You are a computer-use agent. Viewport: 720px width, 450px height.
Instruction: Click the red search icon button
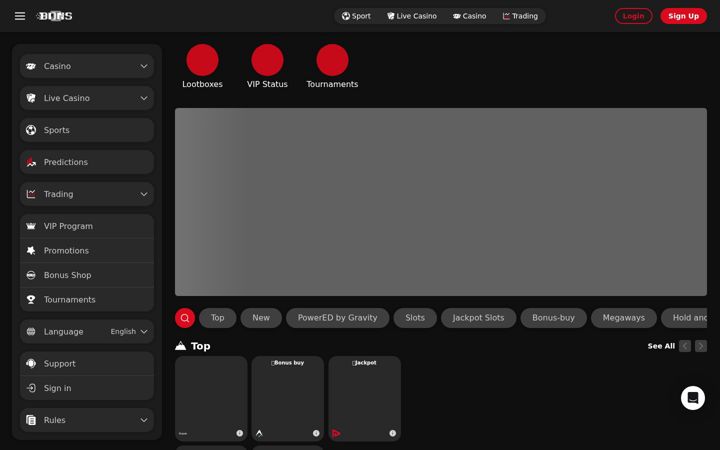click(185, 318)
